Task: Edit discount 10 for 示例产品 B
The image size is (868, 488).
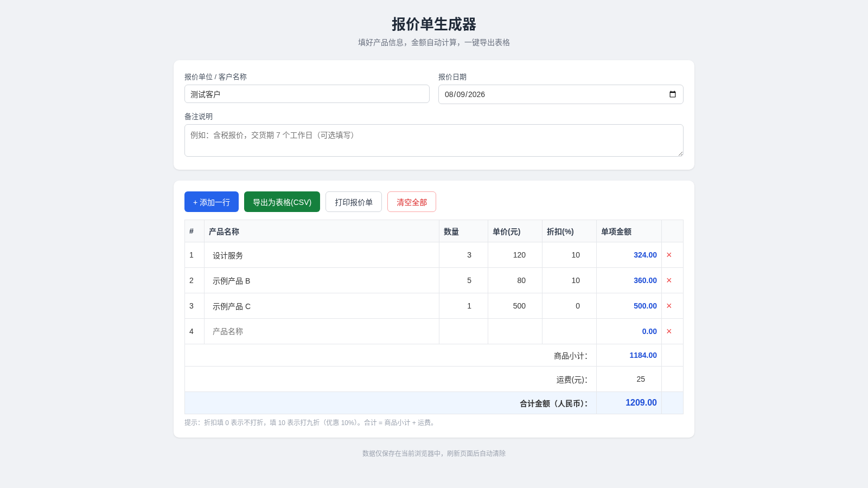Action: click(569, 280)
